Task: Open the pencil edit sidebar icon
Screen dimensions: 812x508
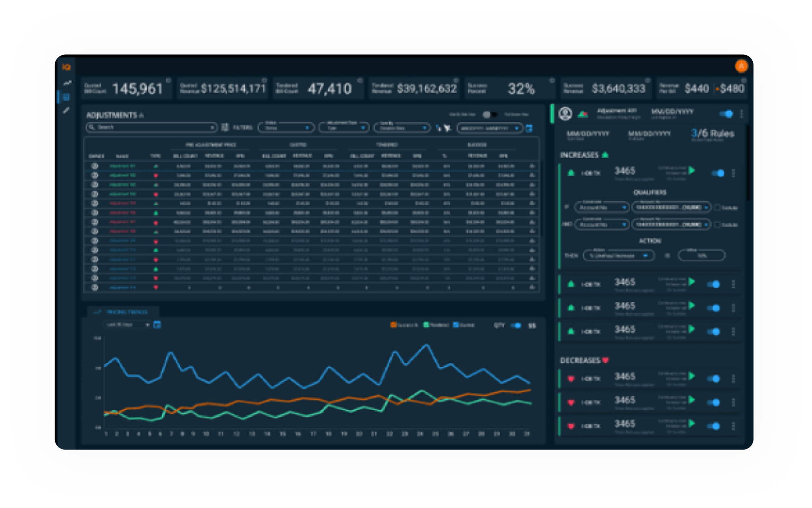Action: tap(67, 110)
